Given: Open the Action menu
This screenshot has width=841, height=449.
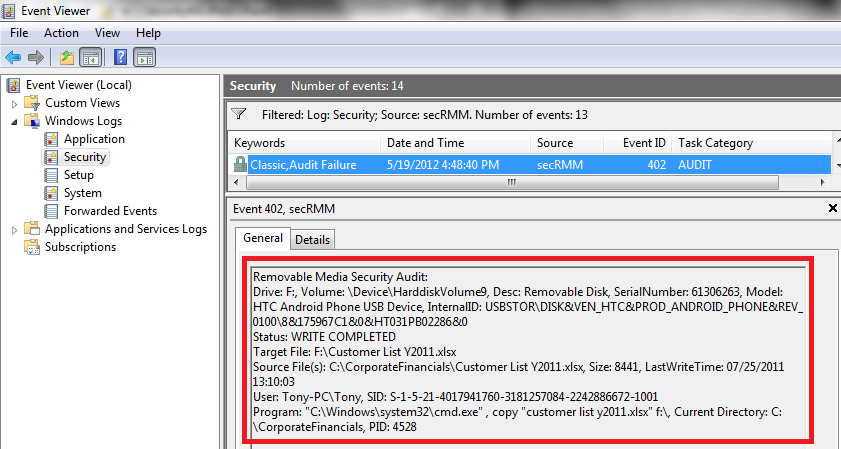Looking at the screenshot, I should [61, 33].
